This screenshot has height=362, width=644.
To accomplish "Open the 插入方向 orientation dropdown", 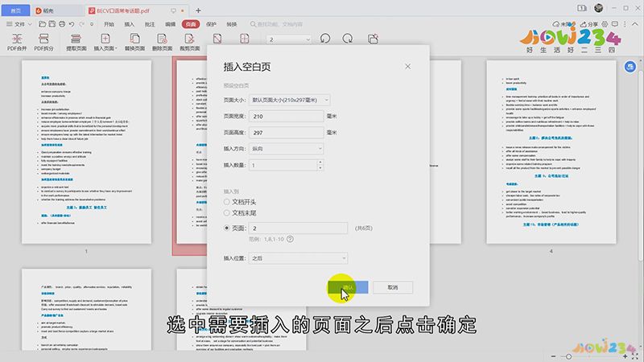I will click(286, 149).
